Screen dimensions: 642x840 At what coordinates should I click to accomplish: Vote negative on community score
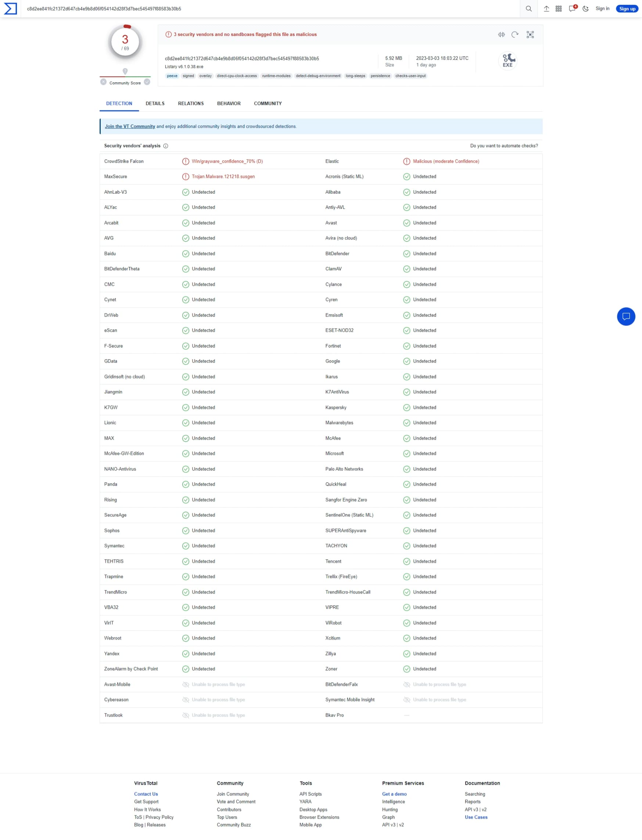tap(103, 82)
